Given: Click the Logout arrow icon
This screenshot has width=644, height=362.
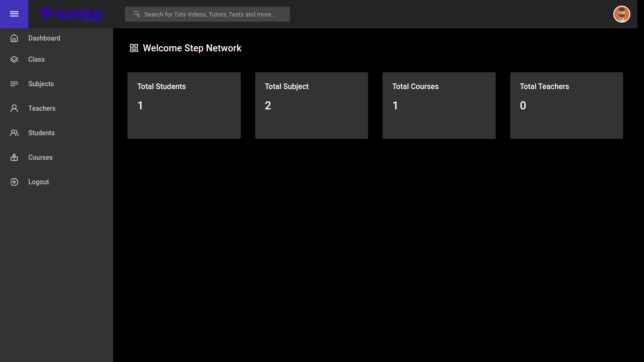Looking at the screenshot, I should [14, 182].
